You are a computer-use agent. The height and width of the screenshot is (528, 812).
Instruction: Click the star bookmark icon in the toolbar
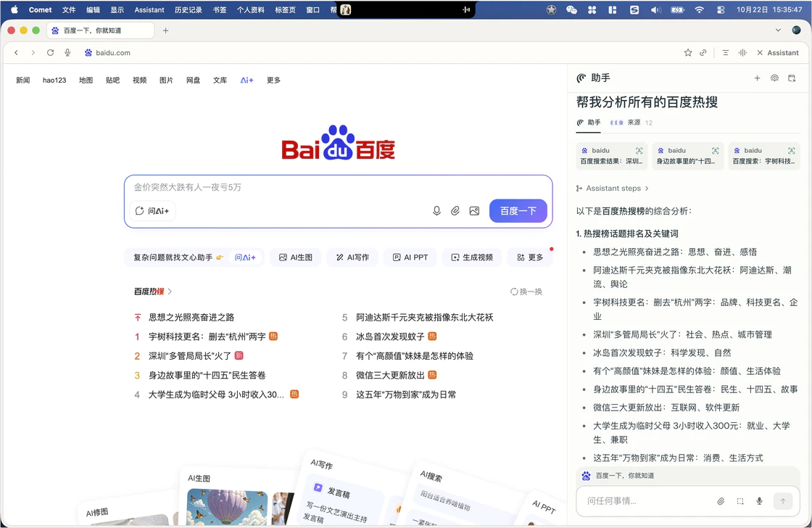[x=687, y=52]
